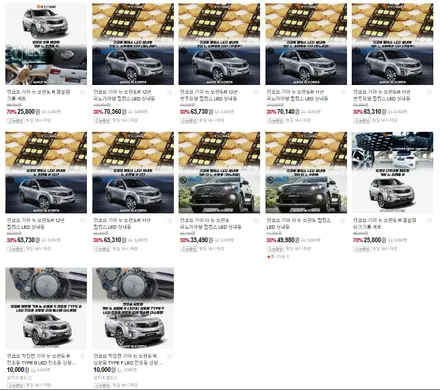This screenshot has width=440, height=390.
Task: Heart icon for the TYPE F LED product
Action: coord(169,357)
